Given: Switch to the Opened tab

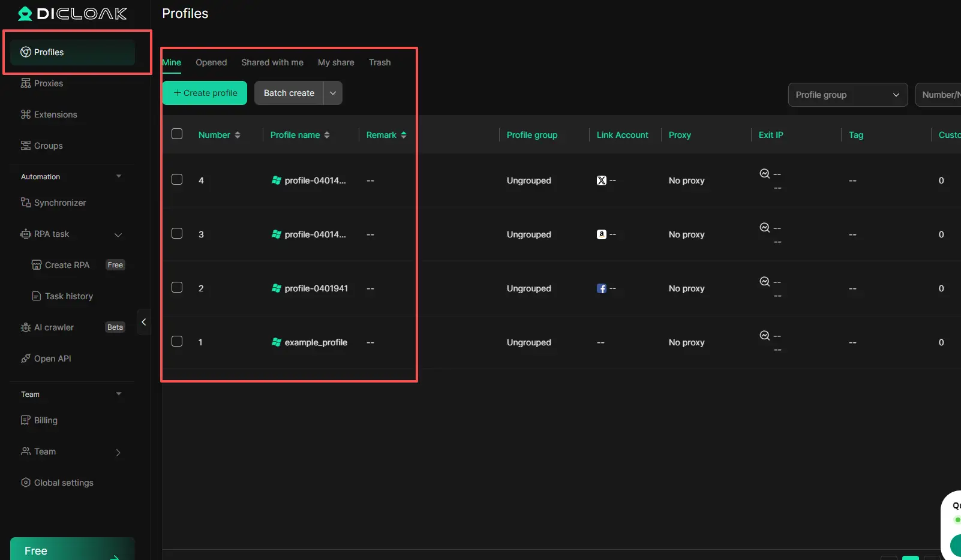Looking at the screenshot, I should (x=211, y=62).
